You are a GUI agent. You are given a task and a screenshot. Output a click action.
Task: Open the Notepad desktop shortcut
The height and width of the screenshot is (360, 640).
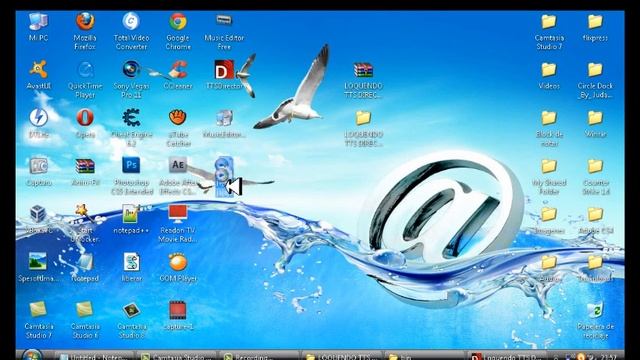85,262
